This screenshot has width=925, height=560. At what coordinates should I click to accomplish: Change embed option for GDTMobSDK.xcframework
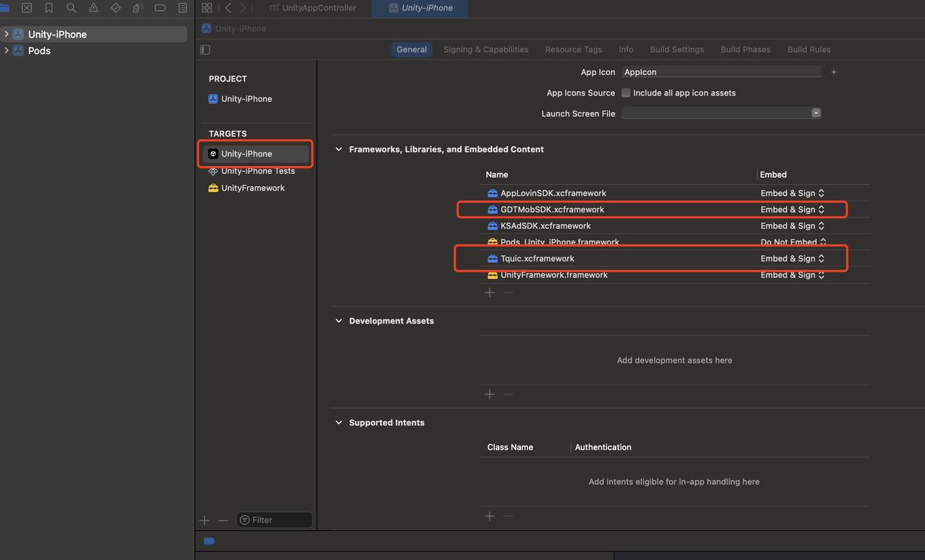pyautogui.click(x=792, y=210)
